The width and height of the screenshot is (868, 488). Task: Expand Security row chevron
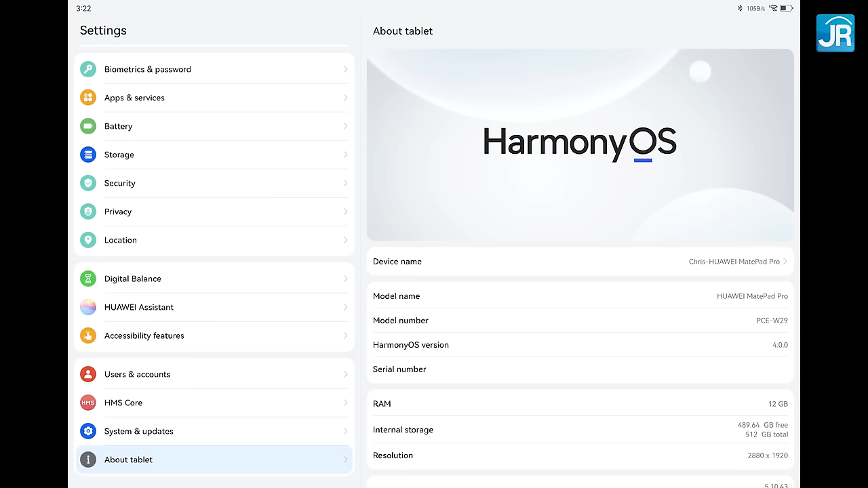coord(345,183)
